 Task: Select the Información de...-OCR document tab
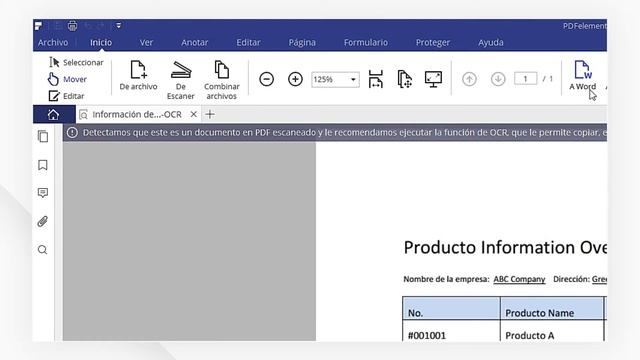pos(136,115)
